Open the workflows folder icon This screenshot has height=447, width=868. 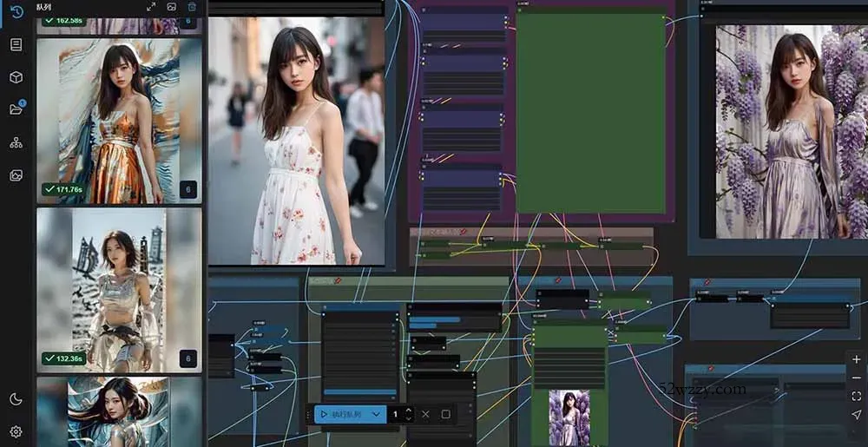tap(16, 109)
